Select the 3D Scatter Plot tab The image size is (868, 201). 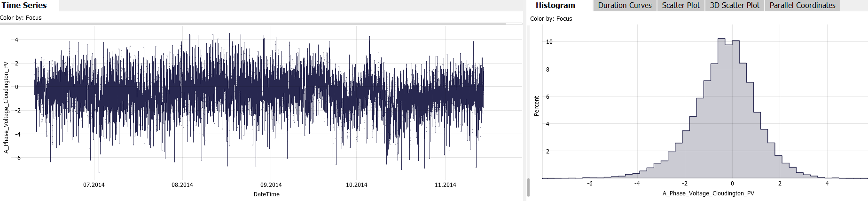coord(734,6)
